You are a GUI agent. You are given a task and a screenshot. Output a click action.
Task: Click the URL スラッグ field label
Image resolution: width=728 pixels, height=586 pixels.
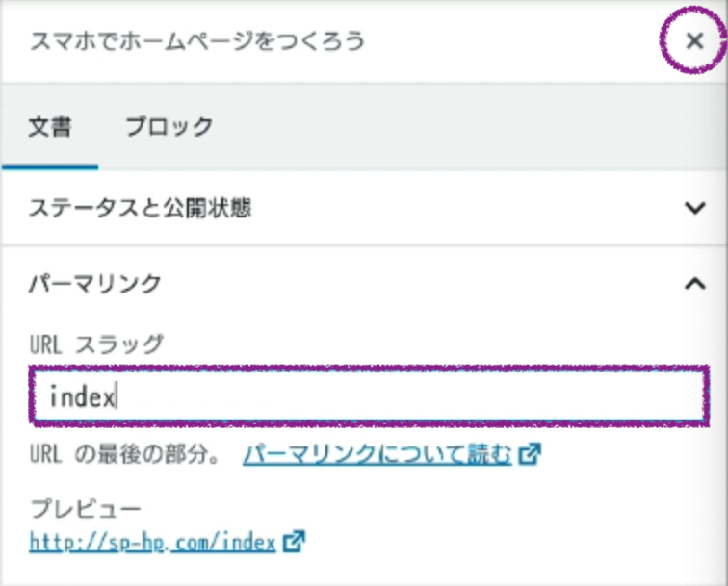coord(96,342)
